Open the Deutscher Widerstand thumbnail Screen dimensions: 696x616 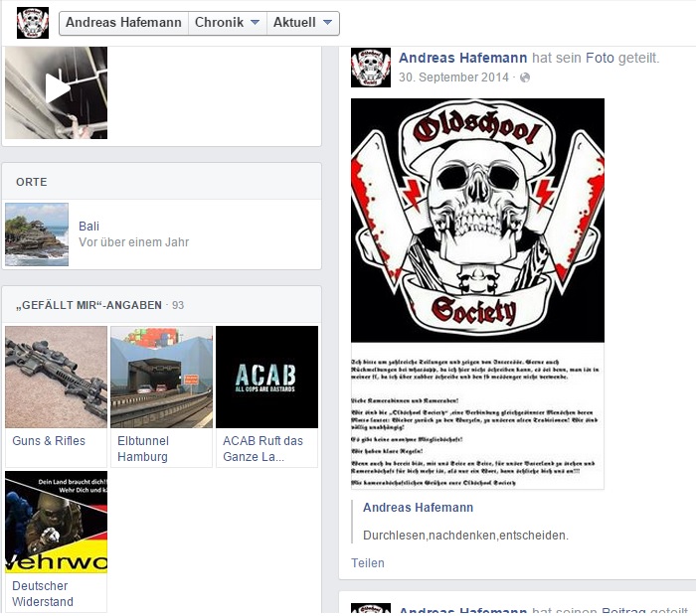pyautogui.click(x=56, y=522)
